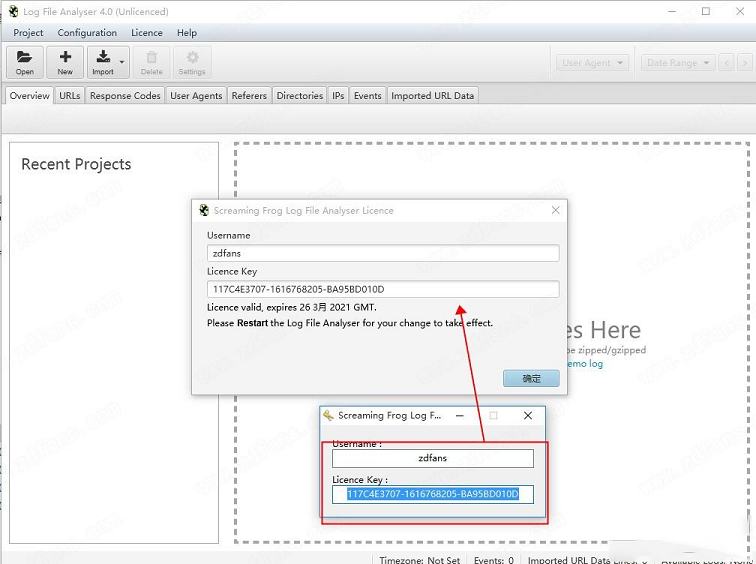Switch to the Imported URL Data tab
Viewport: 756px width, 564px height.
432,96
